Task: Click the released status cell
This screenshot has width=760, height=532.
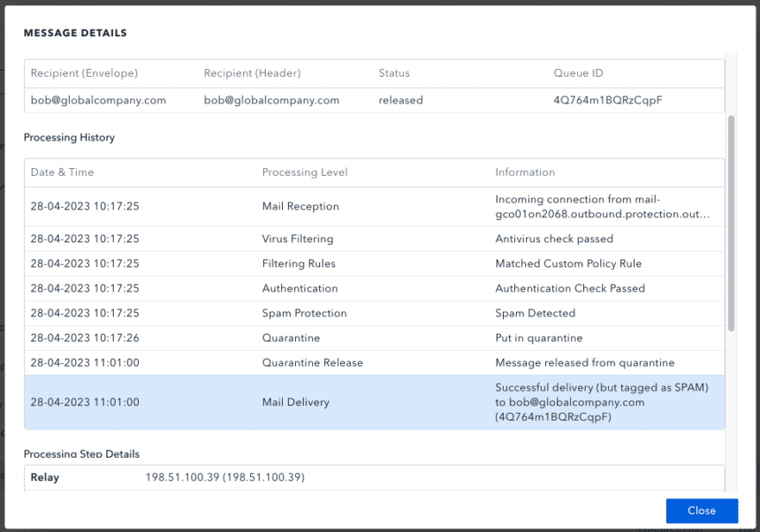Action: click(400, 100)
